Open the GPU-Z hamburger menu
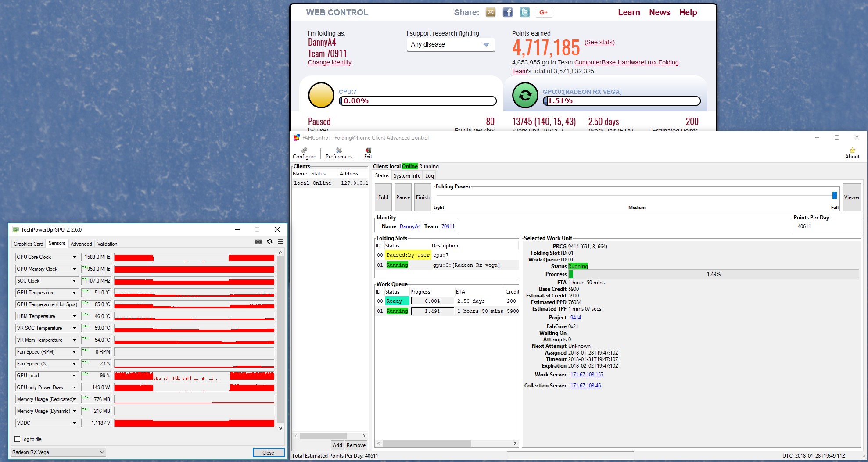 click(280, 241)
